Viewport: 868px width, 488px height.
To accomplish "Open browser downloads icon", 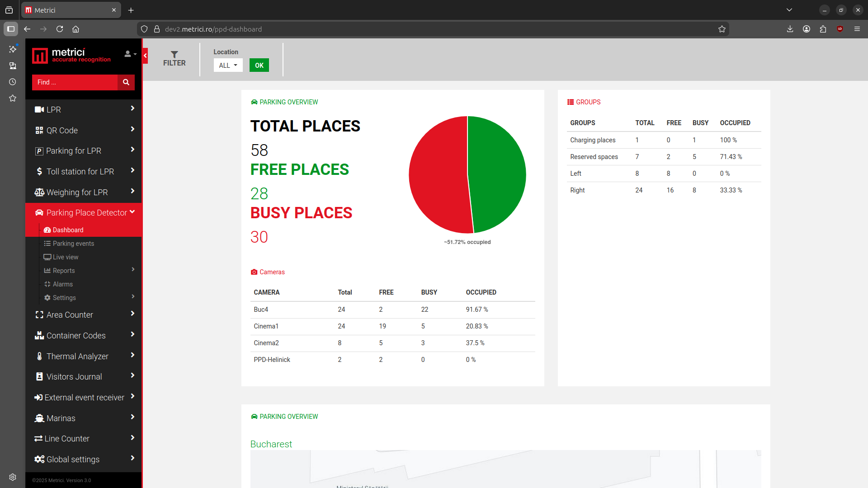I will (790, 29).
